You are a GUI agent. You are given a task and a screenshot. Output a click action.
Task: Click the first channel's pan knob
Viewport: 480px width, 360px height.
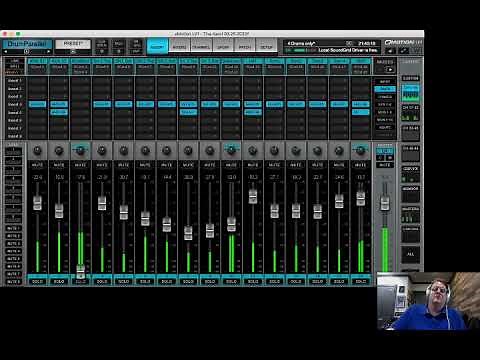point(37,151)
